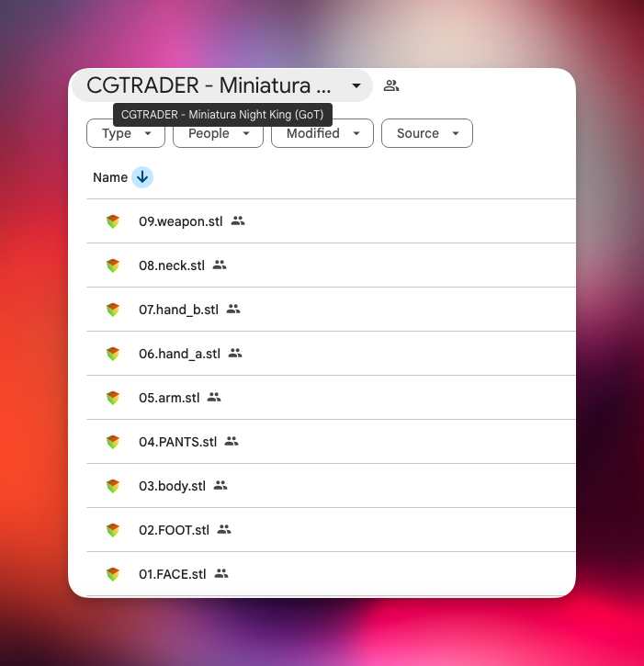Reverse sort order with the Name arrow button
The image size is (644, 666).
point(142,177)
